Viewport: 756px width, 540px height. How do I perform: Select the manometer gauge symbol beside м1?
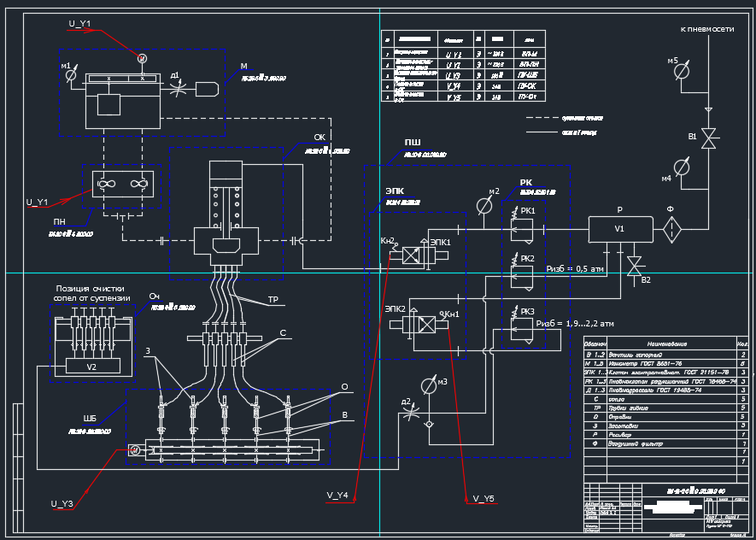coord(71,76)
